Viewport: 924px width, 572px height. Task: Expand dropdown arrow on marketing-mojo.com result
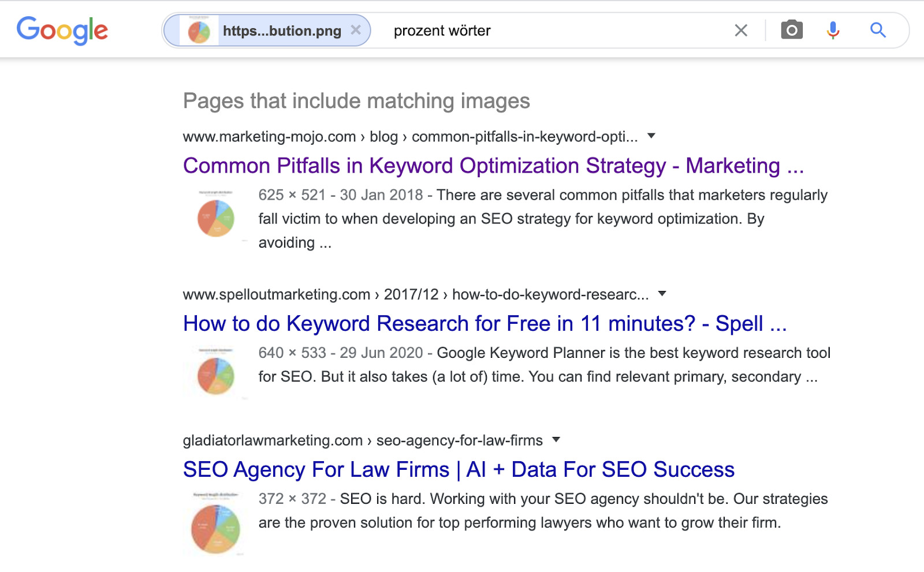point(651,136)
